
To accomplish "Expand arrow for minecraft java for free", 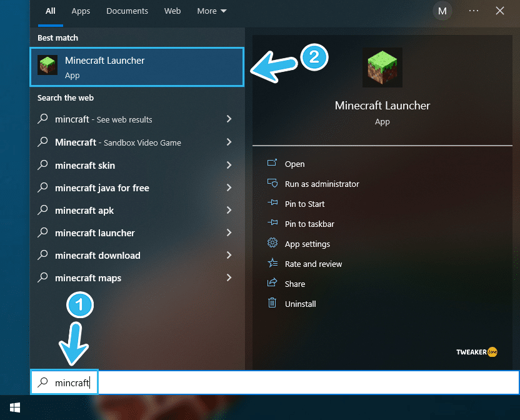I will click(x=229, y=187).
